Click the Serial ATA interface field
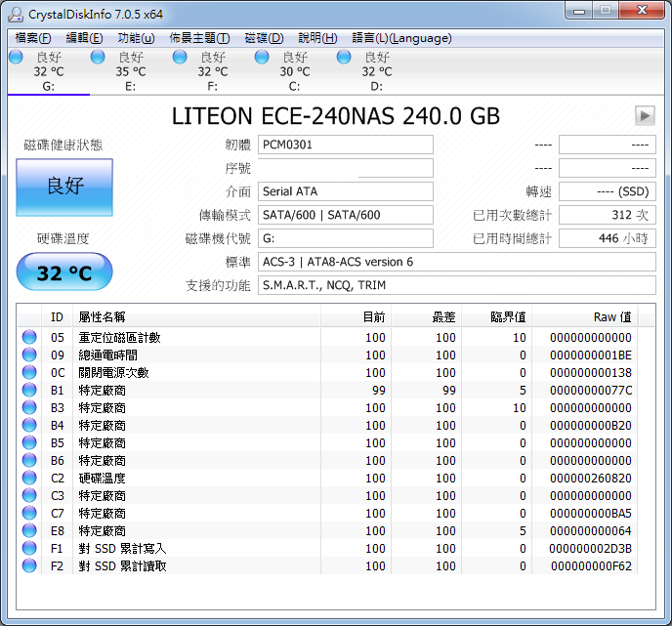 346,191
